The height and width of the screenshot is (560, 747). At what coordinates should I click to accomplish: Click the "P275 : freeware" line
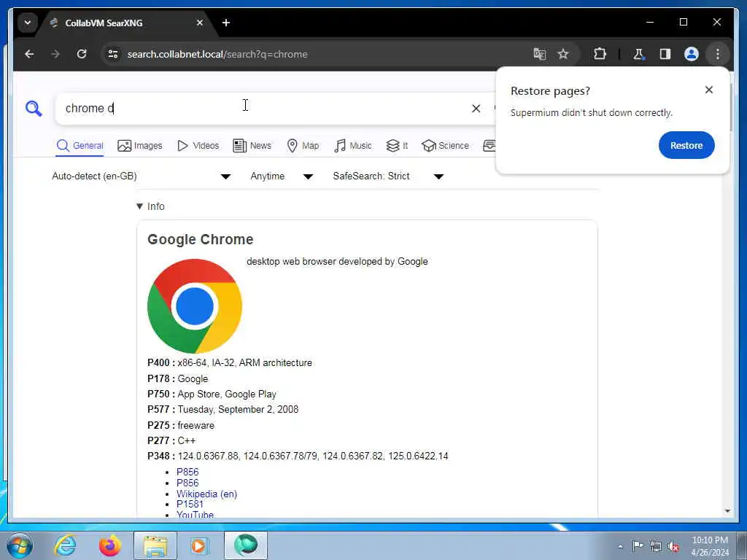pyautogui.click(x=181, y=425)
